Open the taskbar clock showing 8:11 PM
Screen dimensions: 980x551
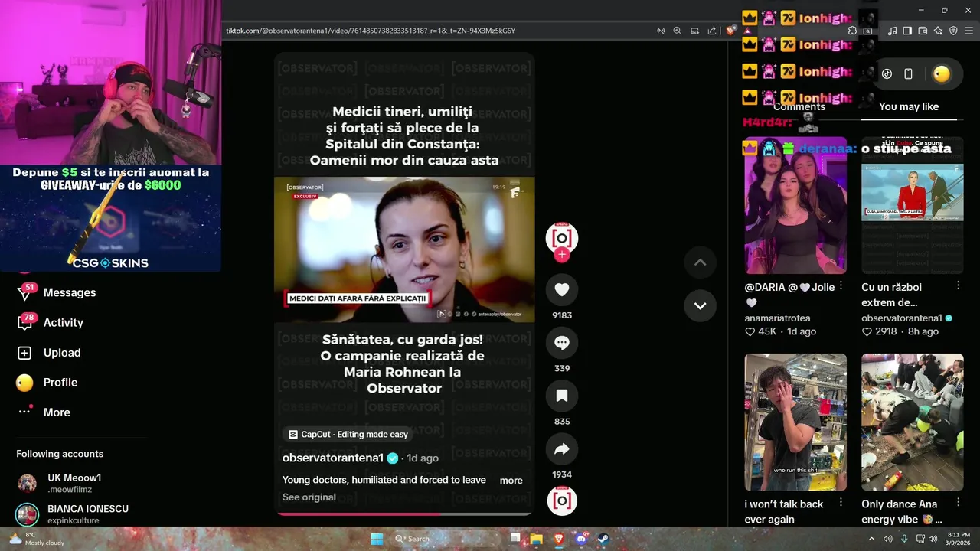click(959, 539)
